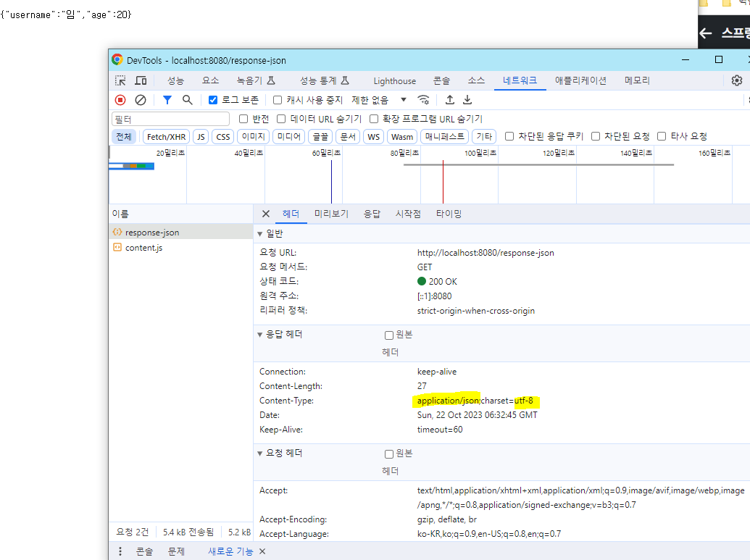Enable the 캐시 사용 중지 checkbox
Image resolution: width=750 pixels, height=560 pixels.
[x=278, y=100]
